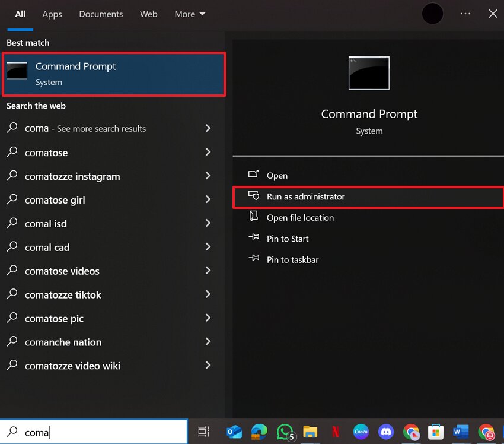Switch to the Apps search tab
This screenshot has width=504, height=444.
pyautogui.click(x=52, y=14)
